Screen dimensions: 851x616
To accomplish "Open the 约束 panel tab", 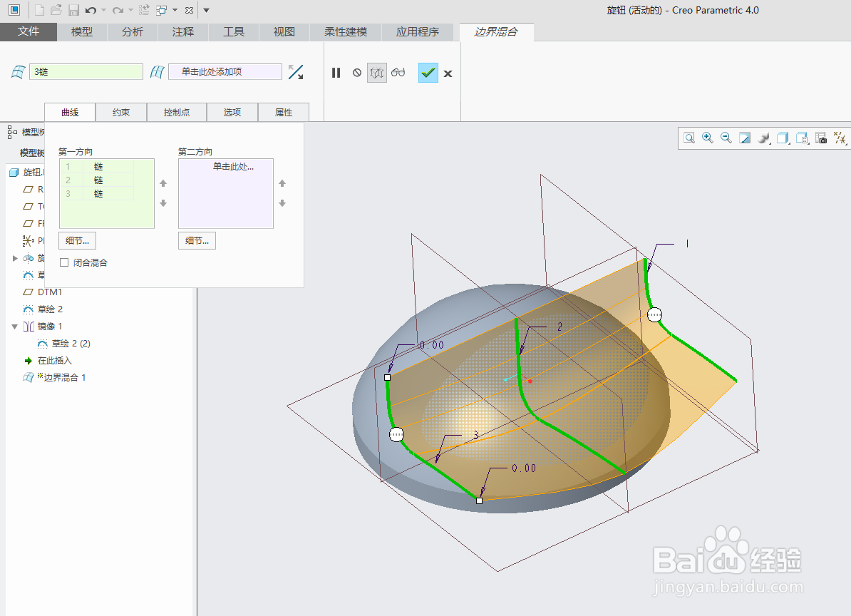I will click(x=121, y=113).
